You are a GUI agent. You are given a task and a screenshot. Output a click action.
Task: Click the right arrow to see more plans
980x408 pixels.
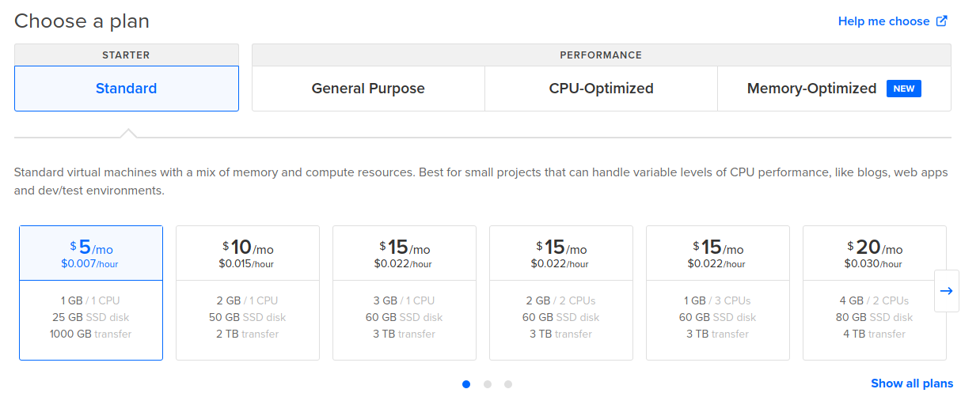(946, 291)
